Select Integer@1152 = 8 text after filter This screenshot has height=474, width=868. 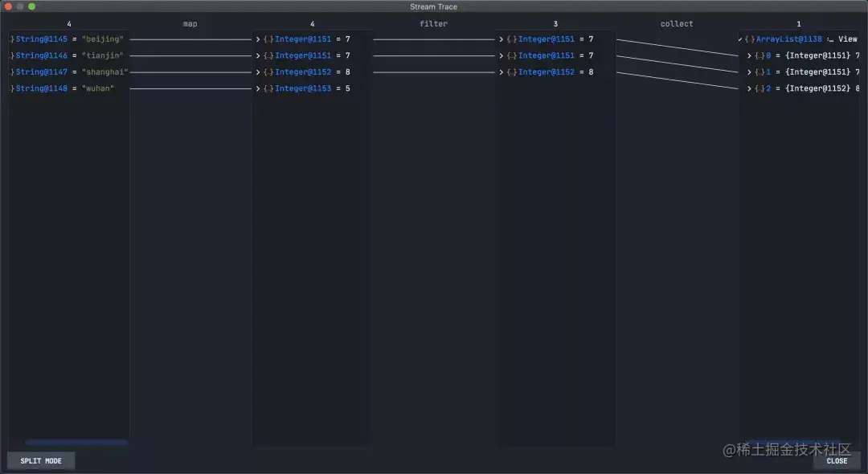[x=556, y=72]
